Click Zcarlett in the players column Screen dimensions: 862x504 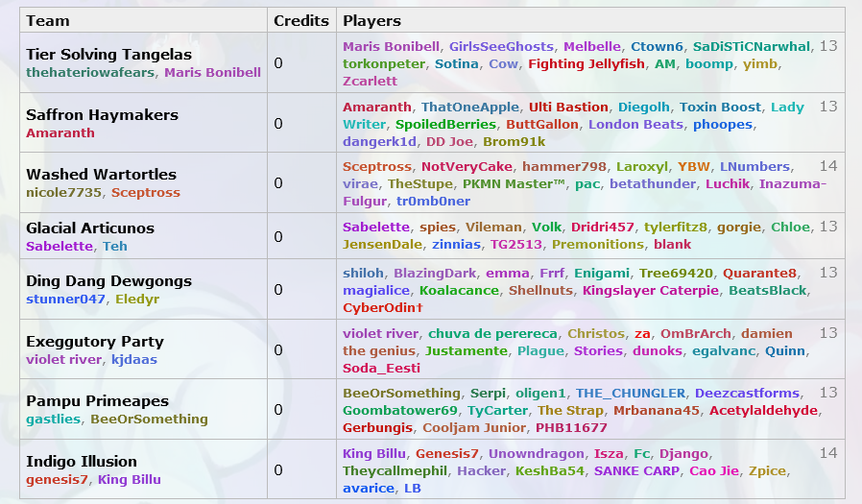coord(370,81)
